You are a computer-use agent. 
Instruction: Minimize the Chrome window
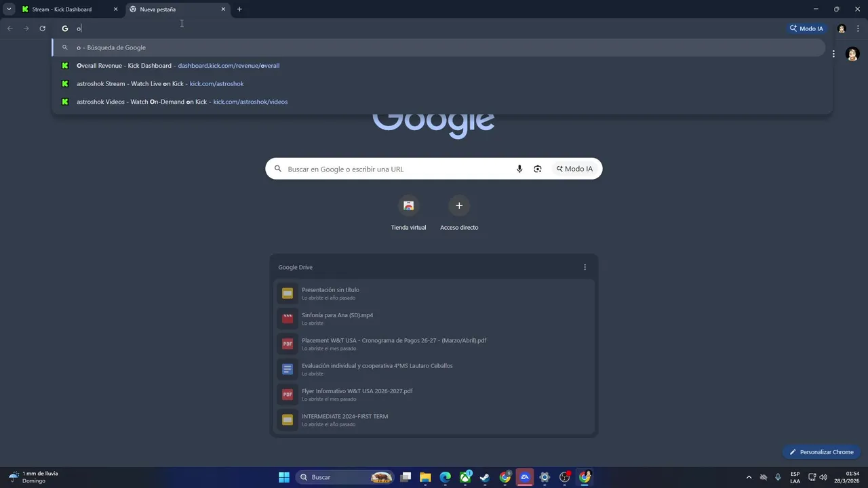click(x=816, y=9)
